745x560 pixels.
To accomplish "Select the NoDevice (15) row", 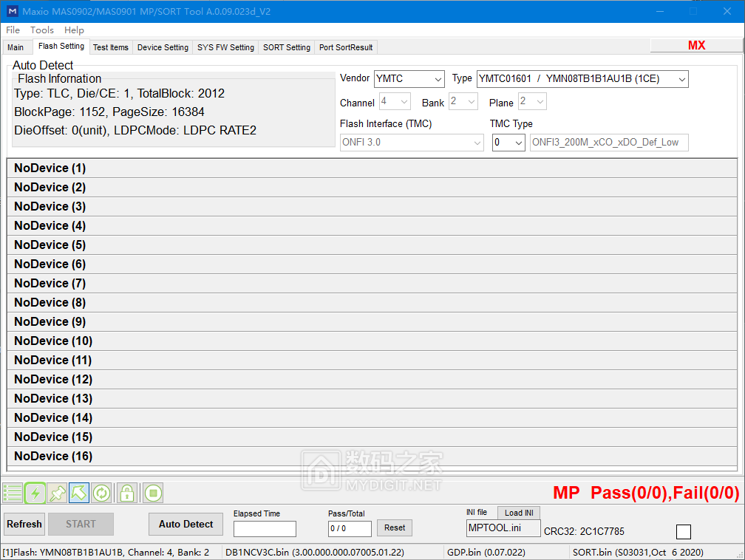I will coord(372,437).
